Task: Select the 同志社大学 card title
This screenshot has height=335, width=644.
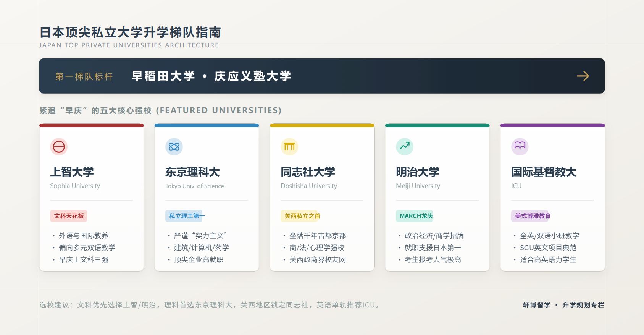Action: (308, 172)
